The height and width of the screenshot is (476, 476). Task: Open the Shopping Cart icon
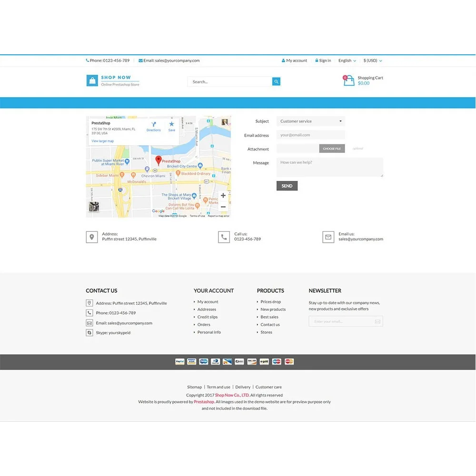point(348,81)
